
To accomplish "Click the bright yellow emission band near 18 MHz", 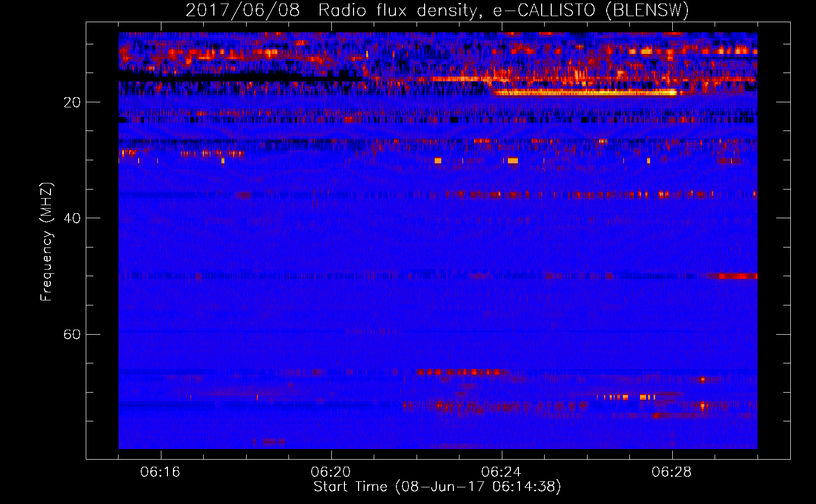I will [x=585, y=93].
